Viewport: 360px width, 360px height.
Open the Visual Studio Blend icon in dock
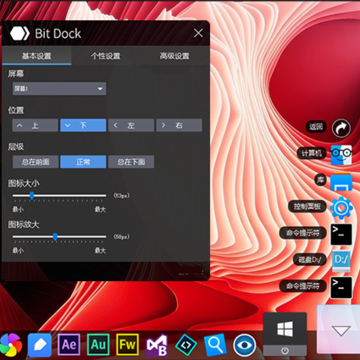[x=157, y=345]
